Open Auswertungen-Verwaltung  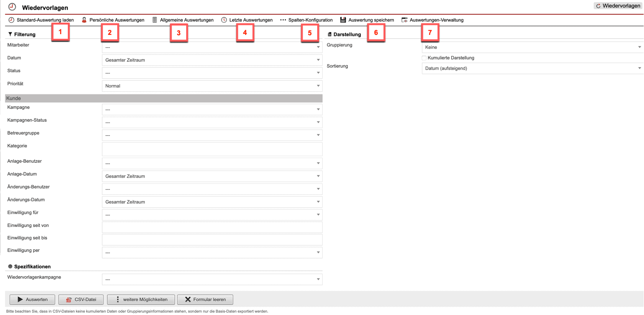coord(433,20)
